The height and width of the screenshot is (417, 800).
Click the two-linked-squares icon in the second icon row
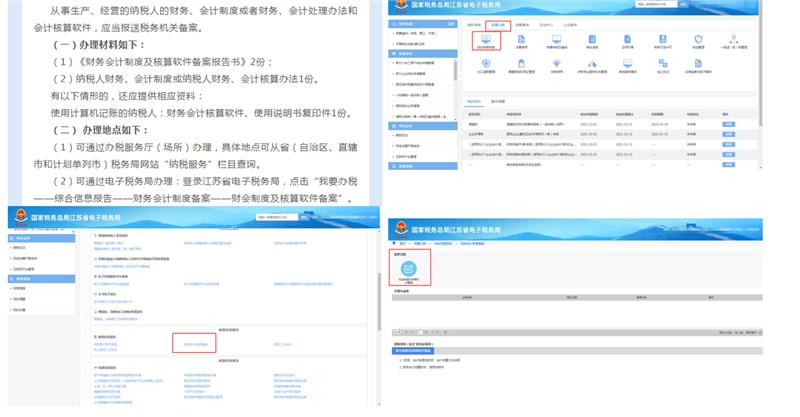pos(662,63)
